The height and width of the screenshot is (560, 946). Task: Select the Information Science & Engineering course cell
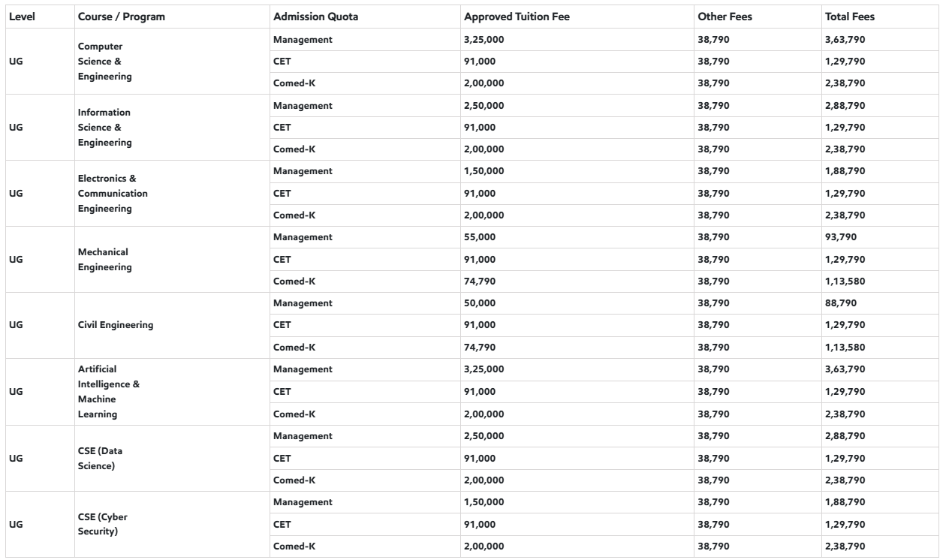pos(105,127)
